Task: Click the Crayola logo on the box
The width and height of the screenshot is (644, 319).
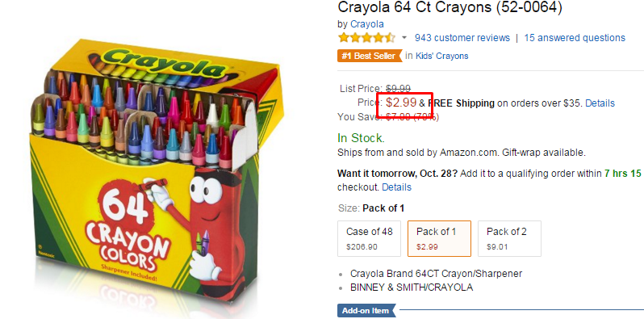Action: click(164, 64)
